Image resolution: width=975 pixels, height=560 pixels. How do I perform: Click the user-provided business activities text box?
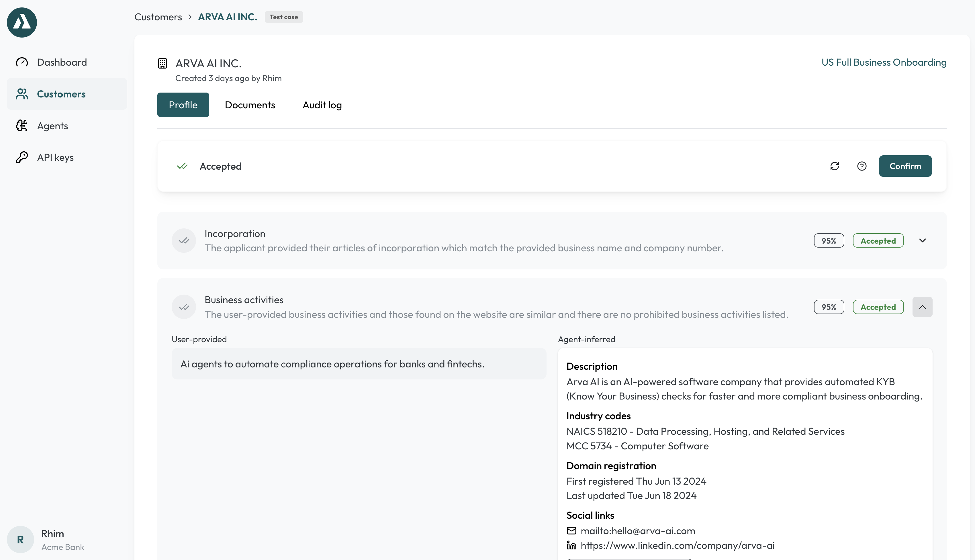click(359, 364)
